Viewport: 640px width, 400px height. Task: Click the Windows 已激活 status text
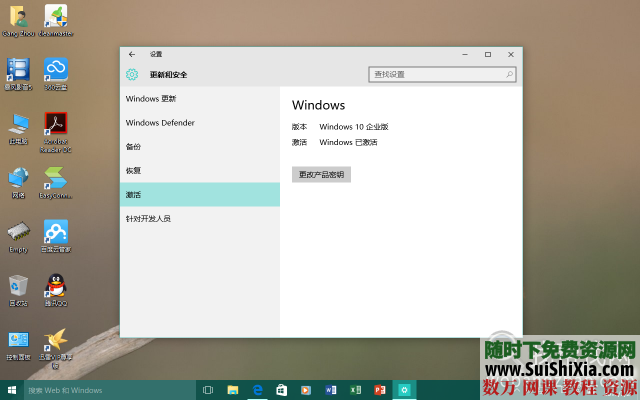coord(348,142)
